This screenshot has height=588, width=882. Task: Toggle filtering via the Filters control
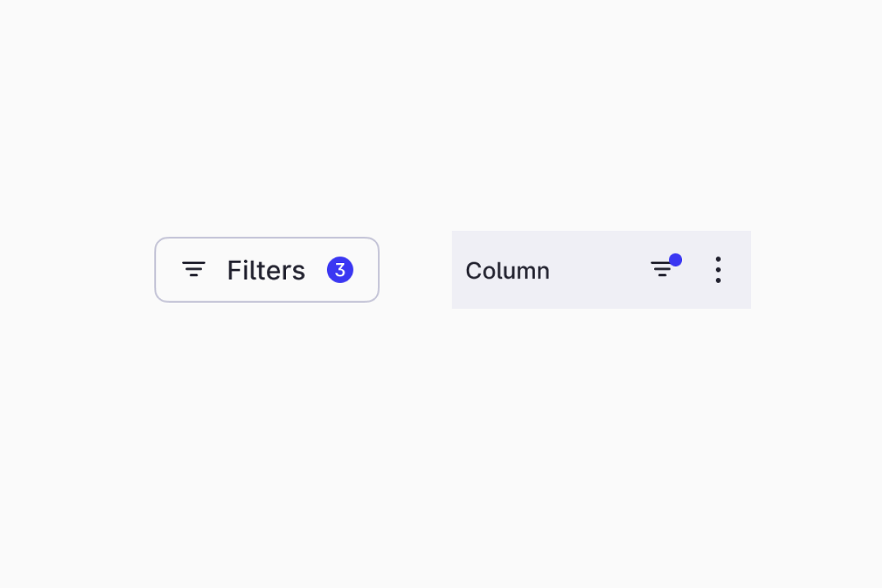coord(266,269)
